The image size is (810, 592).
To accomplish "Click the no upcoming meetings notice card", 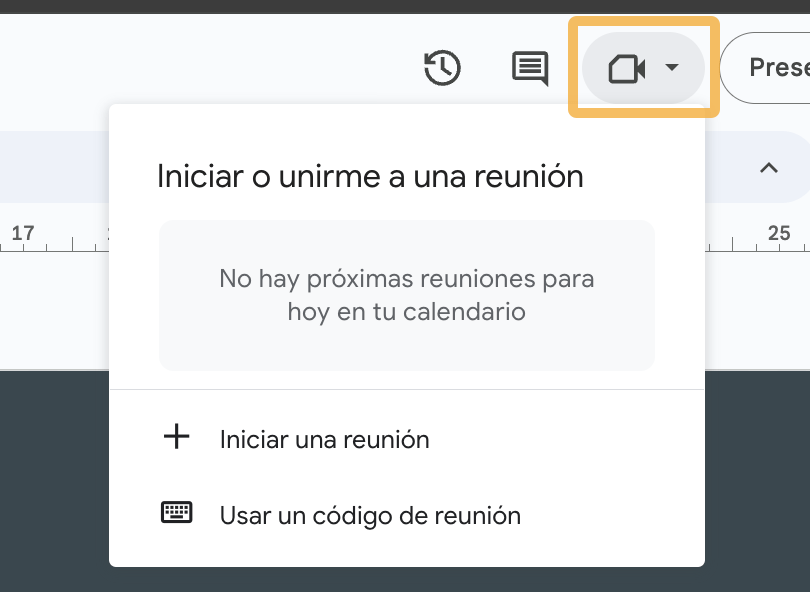I will 406,295.
